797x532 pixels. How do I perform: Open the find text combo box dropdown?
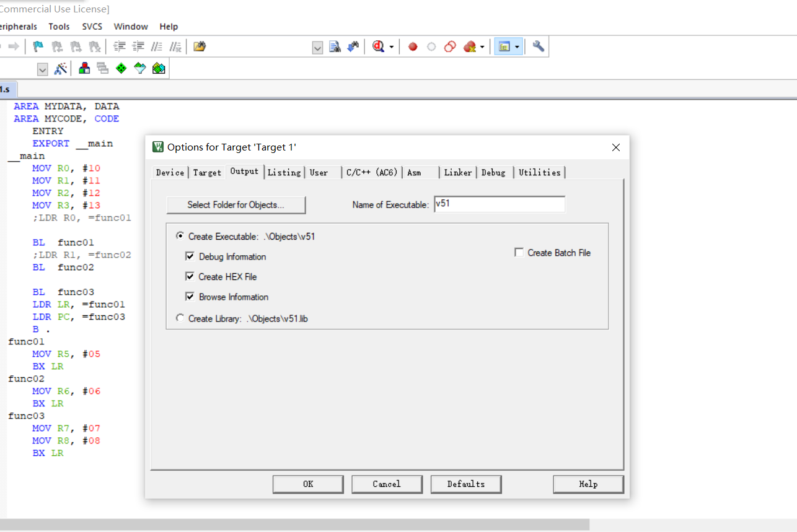click(x=317, y=48)
